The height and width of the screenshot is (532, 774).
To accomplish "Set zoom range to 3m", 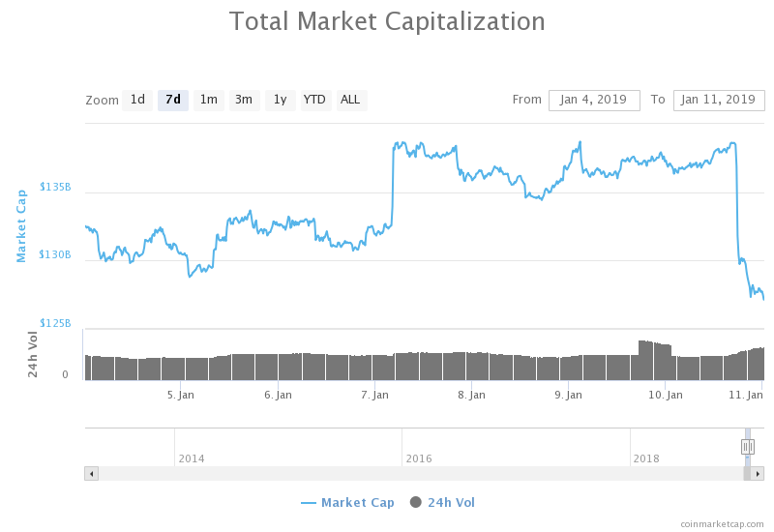I will [244, 100].
